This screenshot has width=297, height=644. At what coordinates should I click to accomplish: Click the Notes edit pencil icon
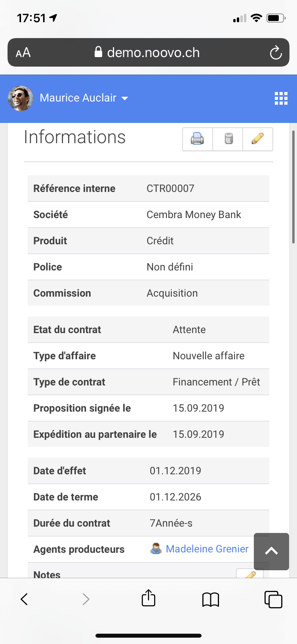click(x=250, y=574)
